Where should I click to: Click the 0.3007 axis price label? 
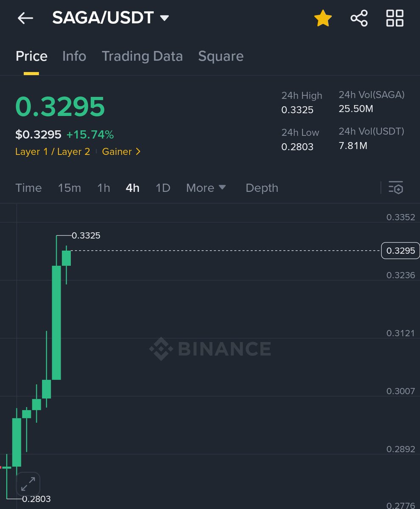[400, 391]
